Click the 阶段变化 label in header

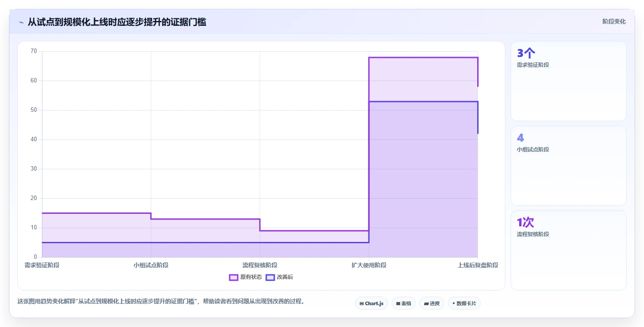(x=614, y=22)
